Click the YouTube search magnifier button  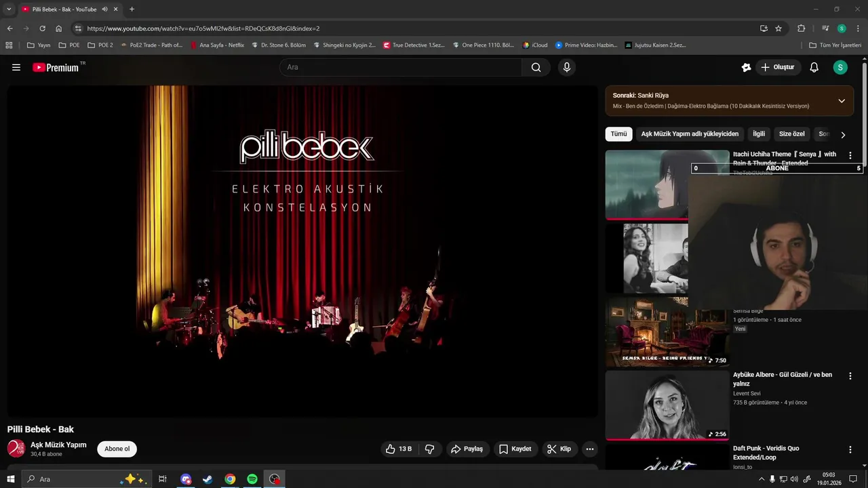pyautogui.click(x=536, y=67)
